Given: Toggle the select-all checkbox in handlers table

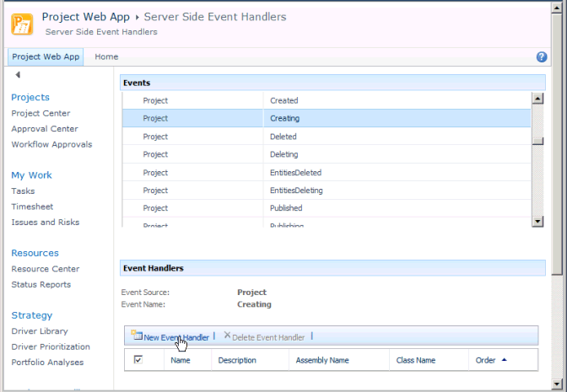Looking at the screenshot, I should (138, 359).
